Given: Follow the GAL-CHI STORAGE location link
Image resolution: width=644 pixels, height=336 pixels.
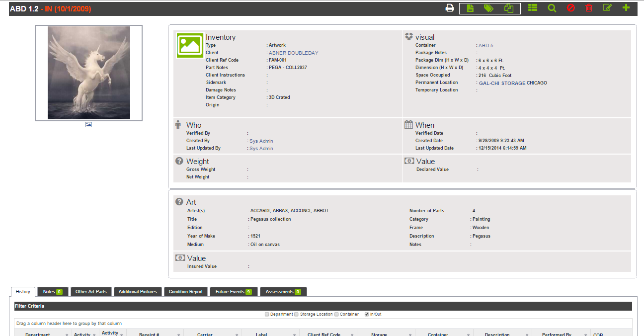Looking at the screenshot, I should (x=502, y=83).
